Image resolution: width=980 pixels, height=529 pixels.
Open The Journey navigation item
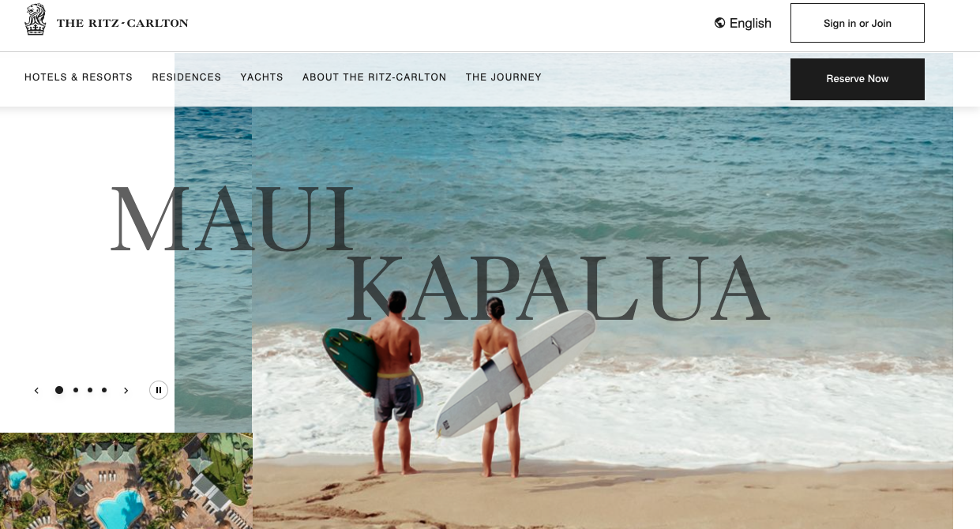tap(503, 77)
